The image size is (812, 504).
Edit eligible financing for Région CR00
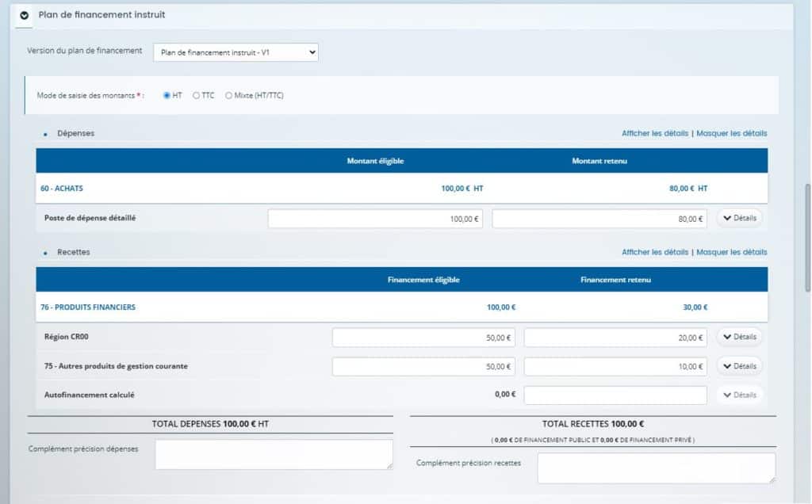coord(423,338)
